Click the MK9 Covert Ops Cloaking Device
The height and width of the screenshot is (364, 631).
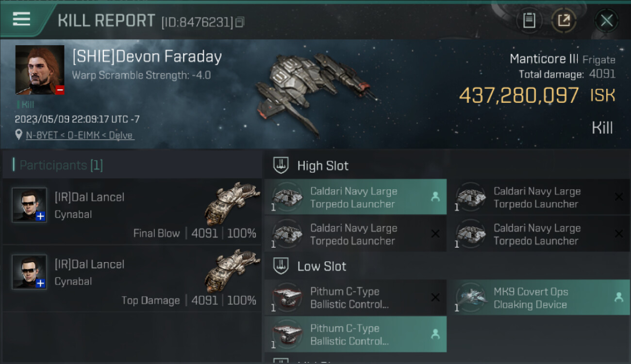538,298
